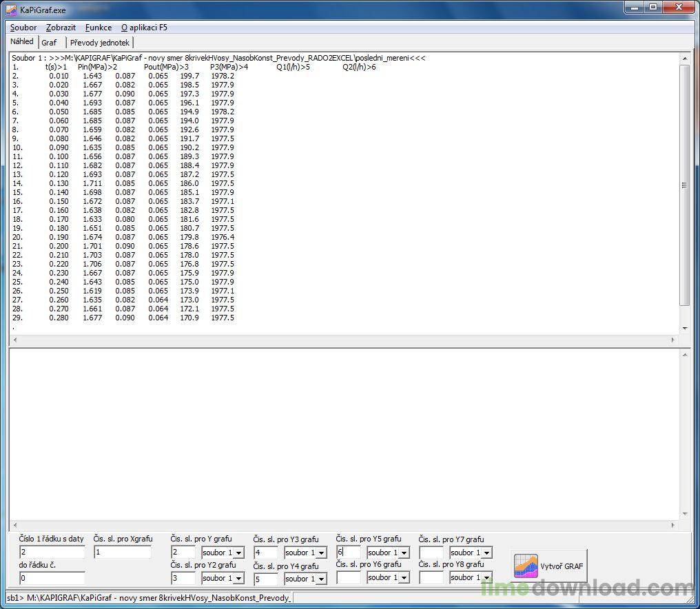
Task: Click the Q1(l/h)>5 column header text
Action: click(293, 67)
